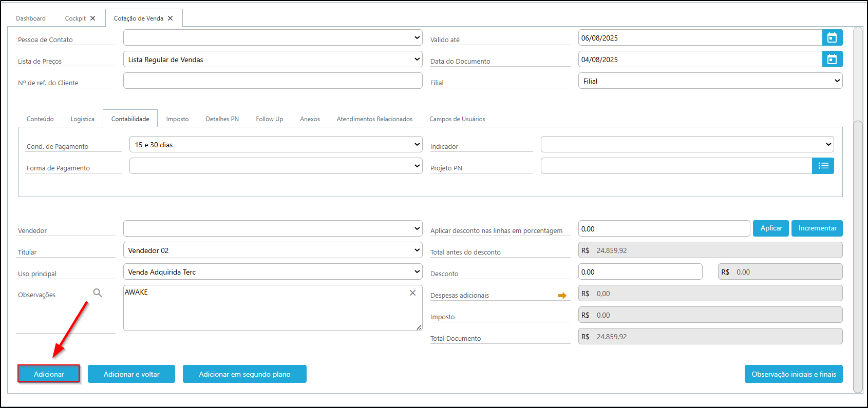Select the Vendedor dropdown
This screenshot has width=868, height=408.
[273, 228]
